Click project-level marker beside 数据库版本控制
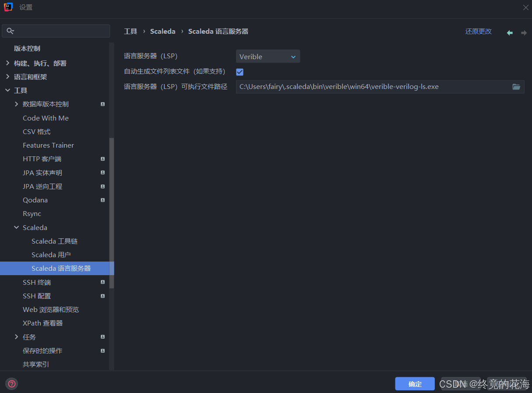The image size is (532, 393). tap(102, 104)
